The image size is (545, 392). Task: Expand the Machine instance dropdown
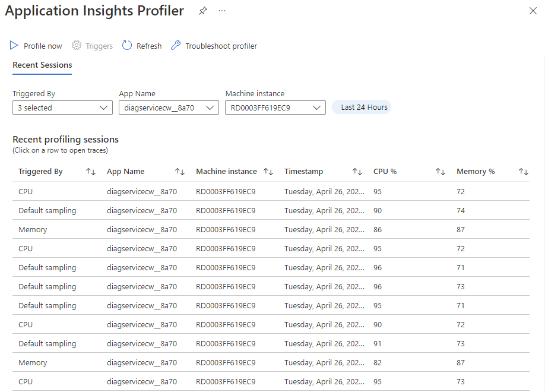point(275,108)
